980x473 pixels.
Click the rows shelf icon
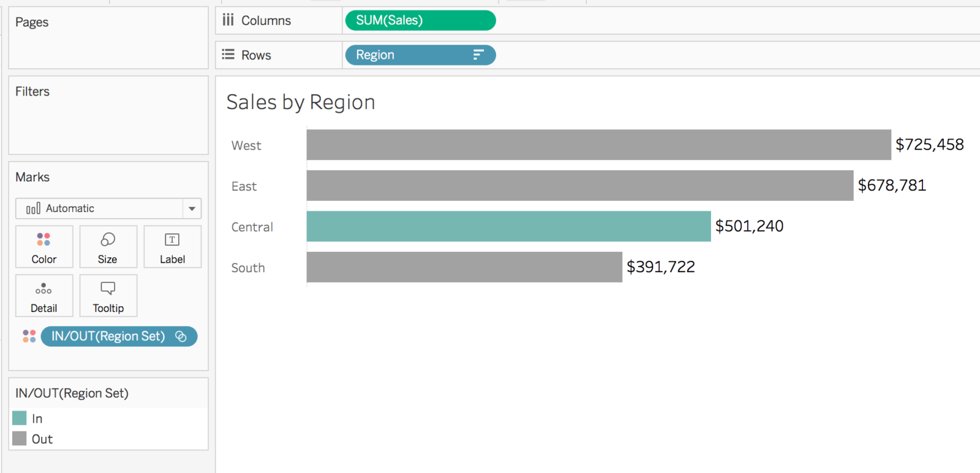pyautogui.click(x=228, y=55)
